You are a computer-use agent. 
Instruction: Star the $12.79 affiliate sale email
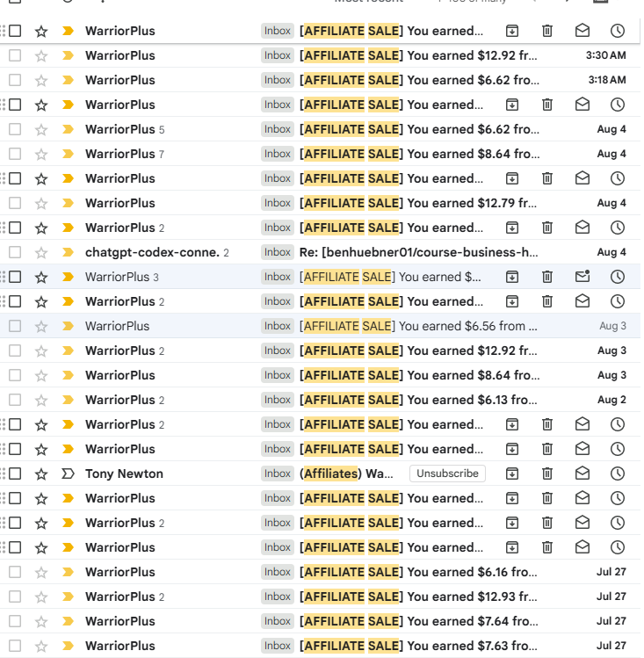click(41, 204)
